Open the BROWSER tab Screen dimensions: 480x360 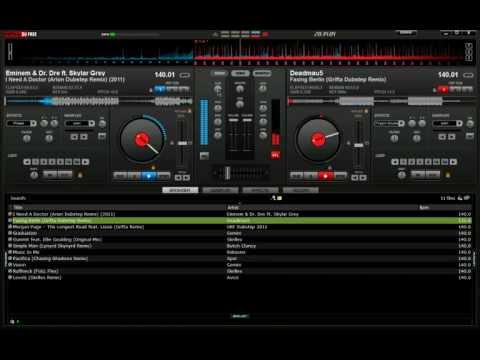(x=180, y=190)
